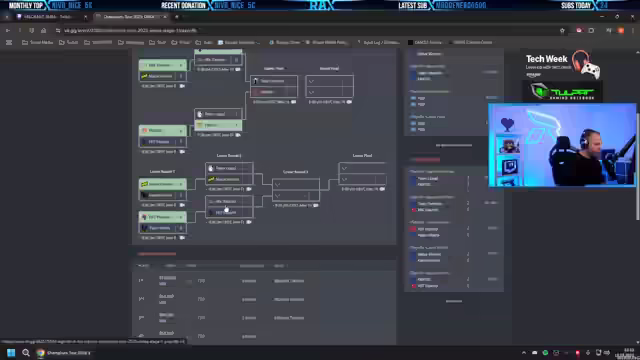The image size is (640, 360).
Task: Click the Lower Round 1 heading
Action: coord(162,172)
